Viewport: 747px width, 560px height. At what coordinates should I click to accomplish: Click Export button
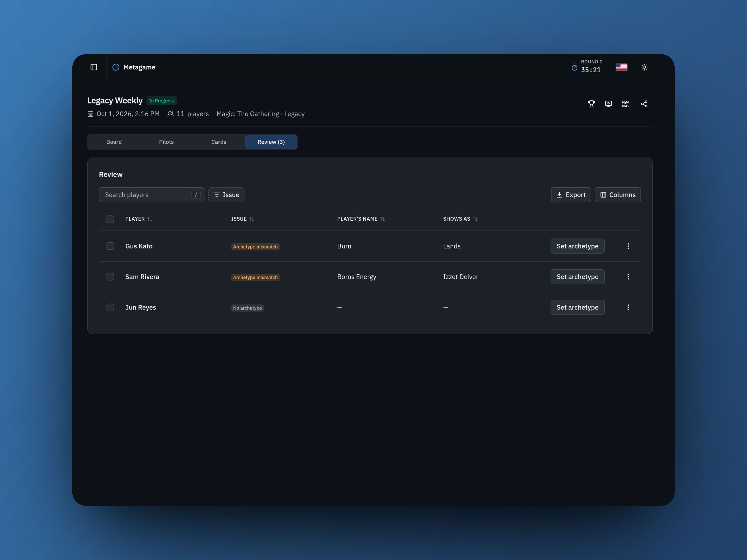pyautogui.click(x=571, y=195)
